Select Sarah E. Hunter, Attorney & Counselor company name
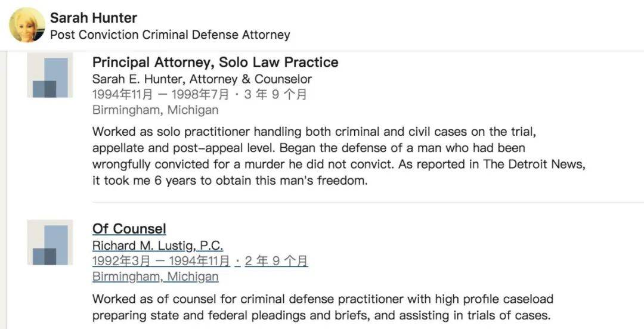This screenshot has width=644, height=329. 202,79
